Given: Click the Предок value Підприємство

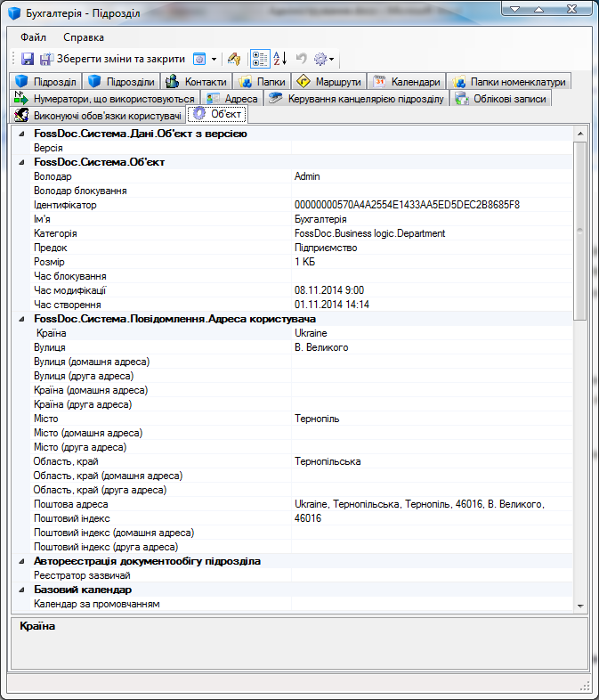Looking at the screenshot, I should tap(326, 248).
